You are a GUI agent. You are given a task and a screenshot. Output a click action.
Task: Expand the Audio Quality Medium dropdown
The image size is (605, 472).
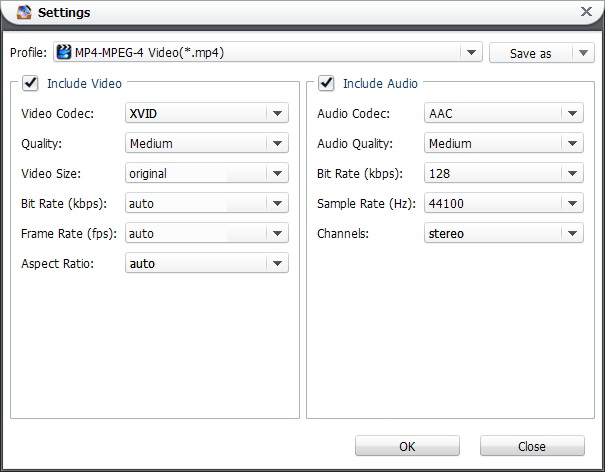(504, 143)
